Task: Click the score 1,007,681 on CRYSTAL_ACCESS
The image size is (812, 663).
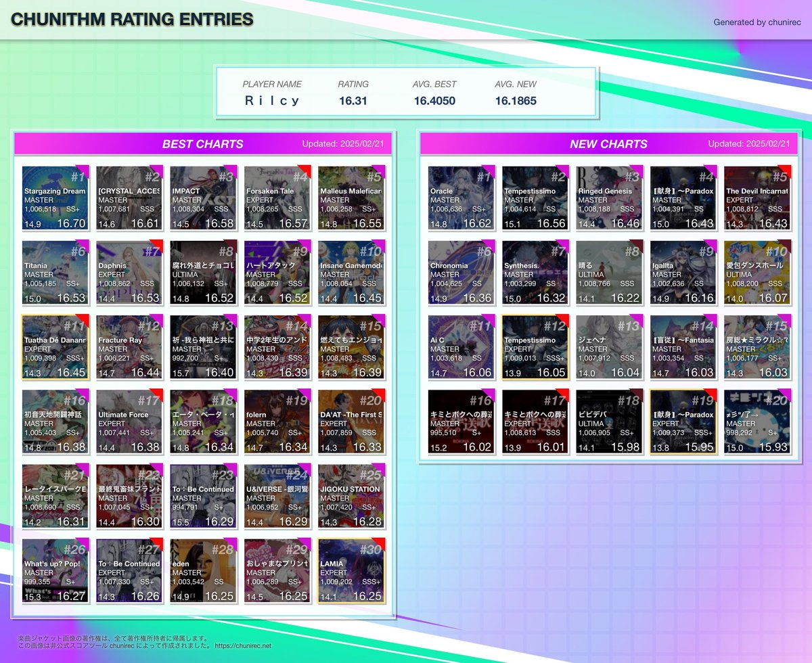Action: point(114,210)
